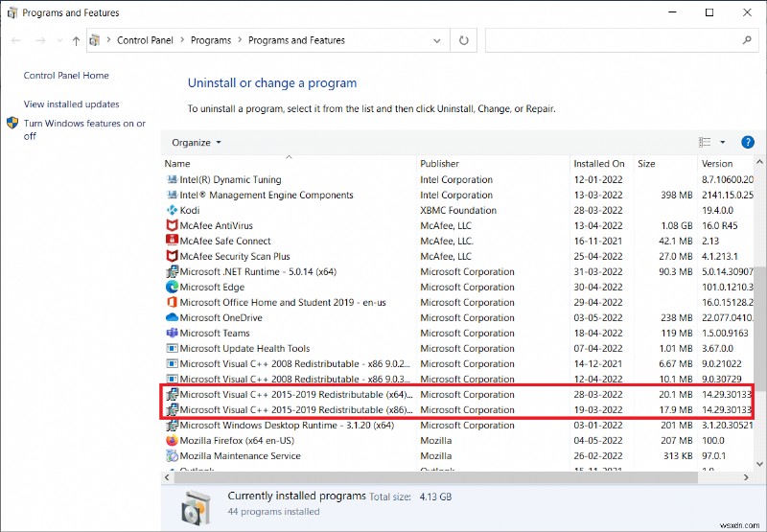Click the refresh button beside address bar

(463, 40)
